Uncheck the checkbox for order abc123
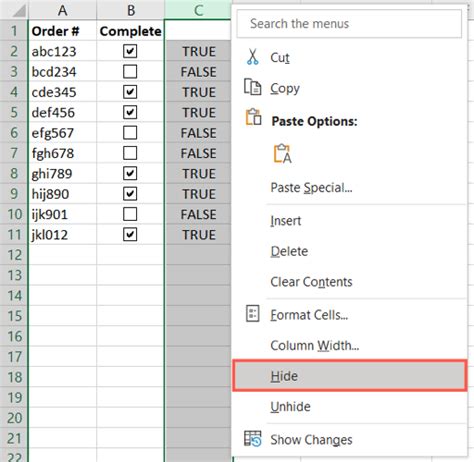This screenshot has height=462, width=474. [130, 51]
